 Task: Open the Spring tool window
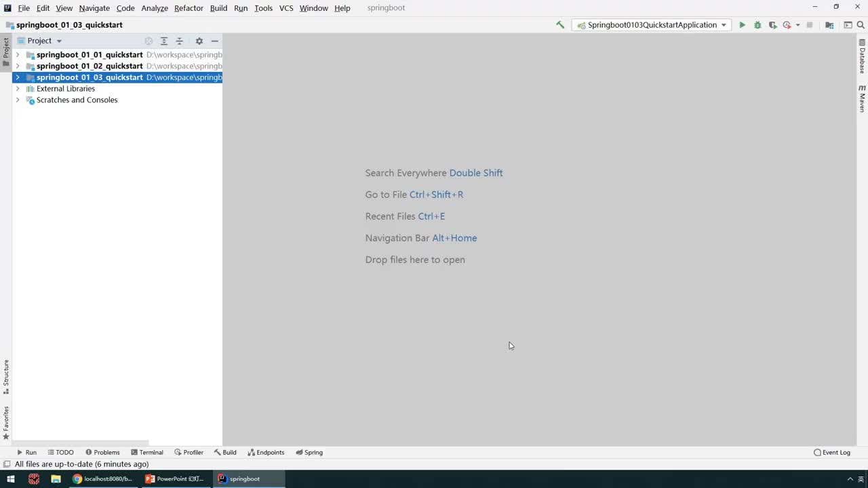(309, 453)
